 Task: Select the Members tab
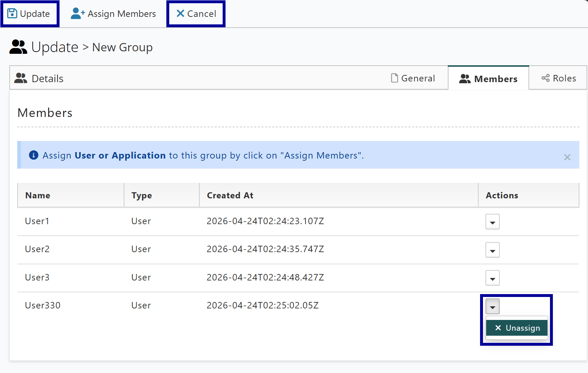pos(488,79)
